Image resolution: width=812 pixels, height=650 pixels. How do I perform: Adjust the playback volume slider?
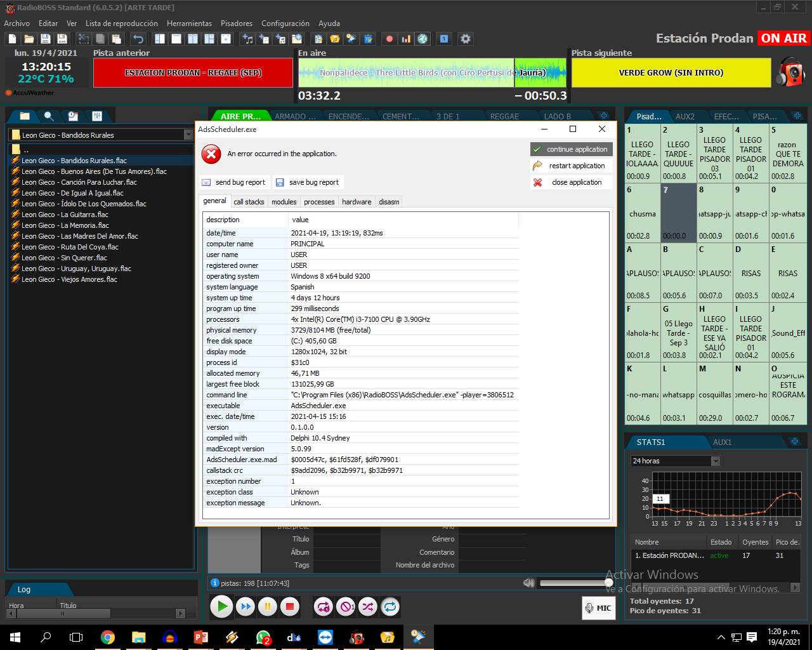[x=574, y=583]
